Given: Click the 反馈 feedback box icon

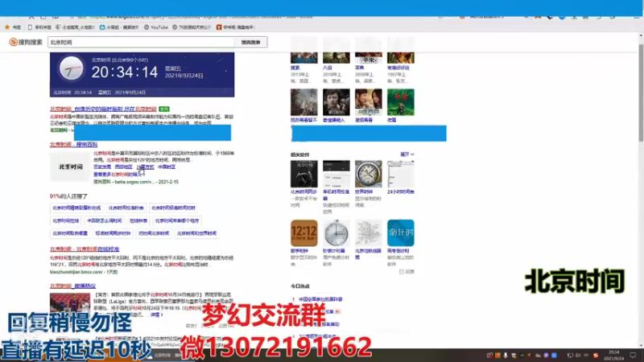Looking at the screenshot, I should (x=401, y=272).
